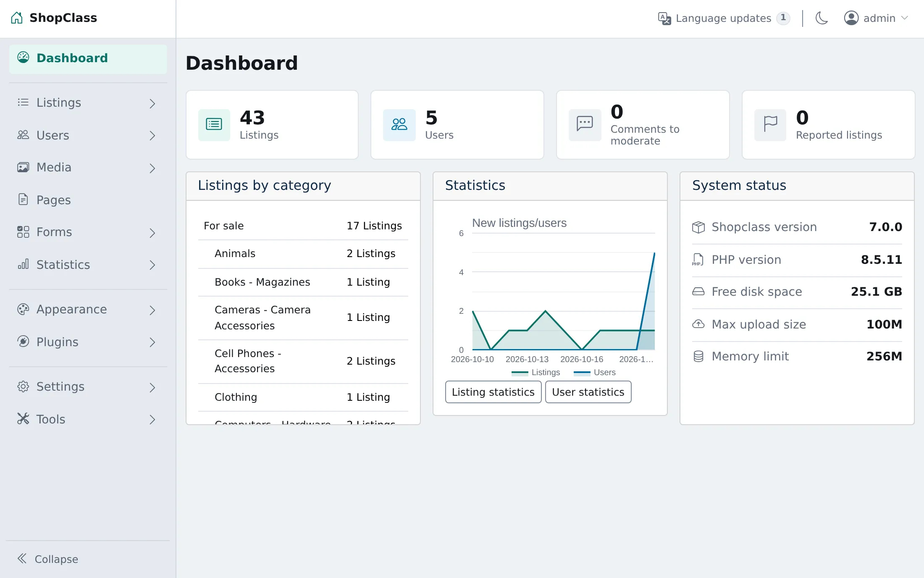This screenshot has height=578, width=924.
Task: Click the Language updates badge count
Action: 783,18
